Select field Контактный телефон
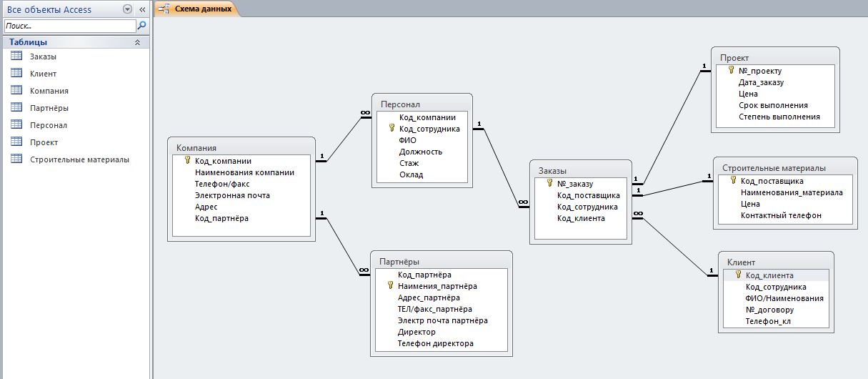Viewport: 868px width, 379px height. pos(781,215)
